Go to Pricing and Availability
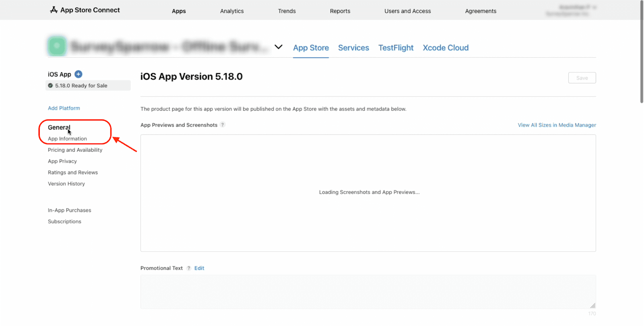The image size is (644, 326). coord(75,150)
